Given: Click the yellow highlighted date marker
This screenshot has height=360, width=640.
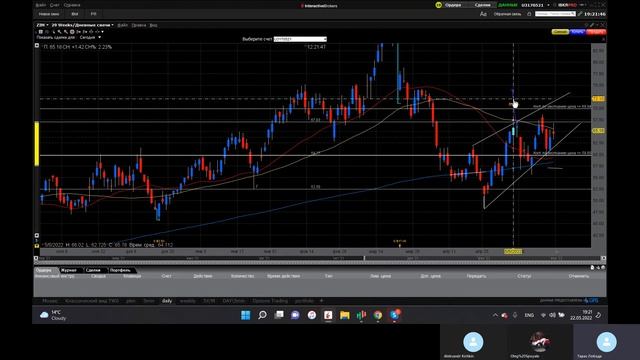Looking at the screenshot, I should [513, 252].
